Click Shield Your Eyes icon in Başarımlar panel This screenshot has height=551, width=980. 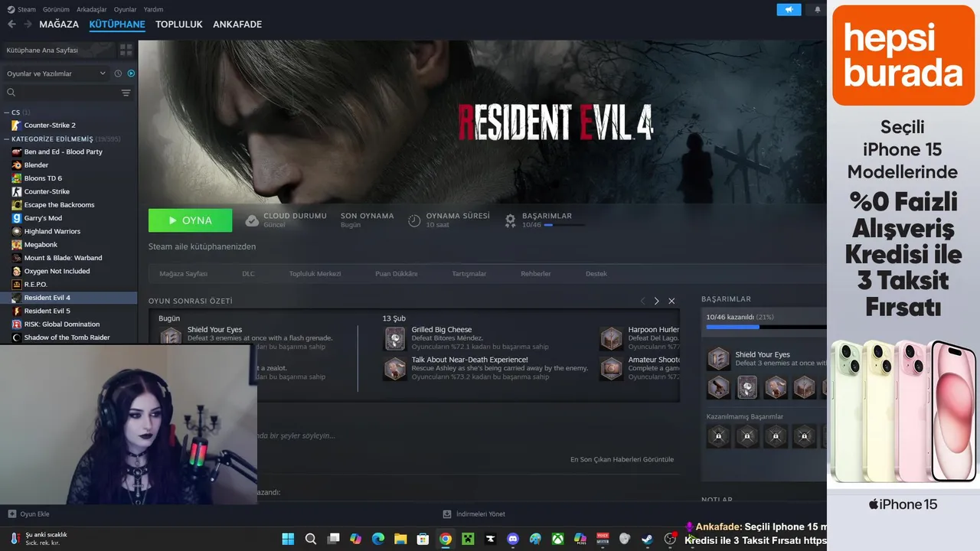(718, 358)
